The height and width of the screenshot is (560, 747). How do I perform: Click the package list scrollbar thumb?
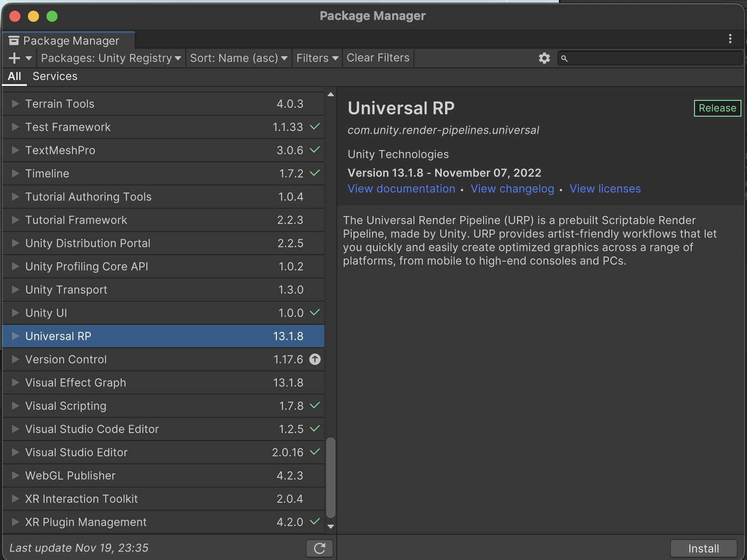pyautogui.click(x=331, y=477)
